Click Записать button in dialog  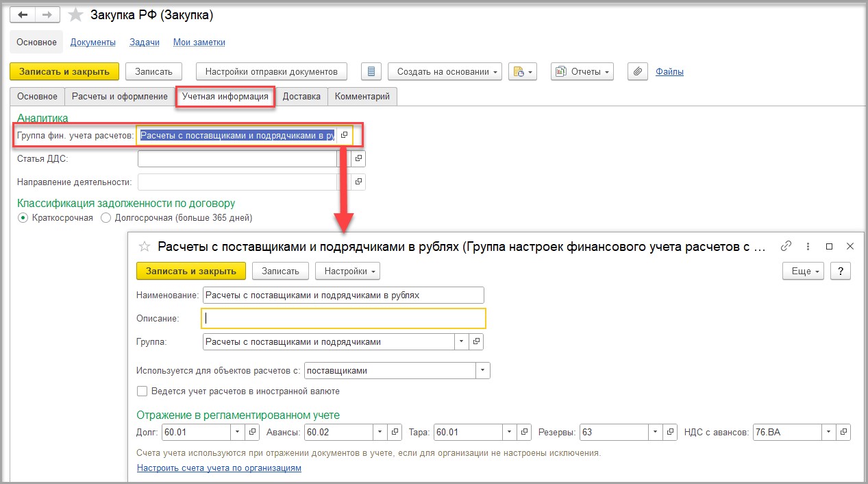[281, 271]
